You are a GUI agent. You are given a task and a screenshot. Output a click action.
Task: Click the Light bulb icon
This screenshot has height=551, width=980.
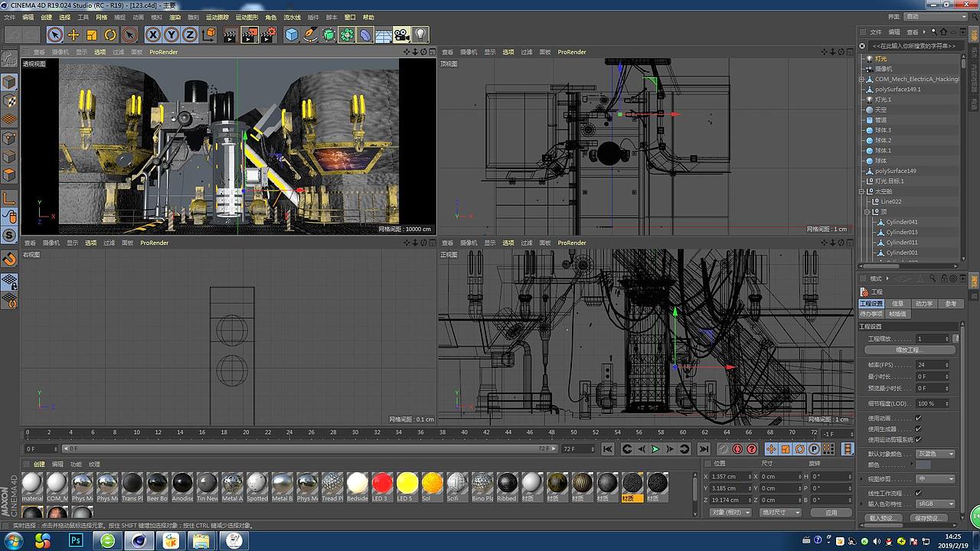click(x=420, y=34)
